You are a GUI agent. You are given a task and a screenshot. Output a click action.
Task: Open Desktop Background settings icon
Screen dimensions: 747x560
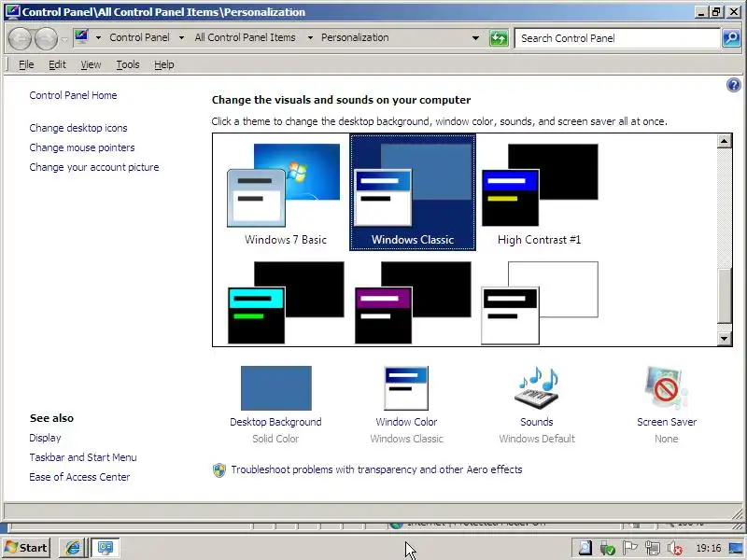(x=276, y=388)
